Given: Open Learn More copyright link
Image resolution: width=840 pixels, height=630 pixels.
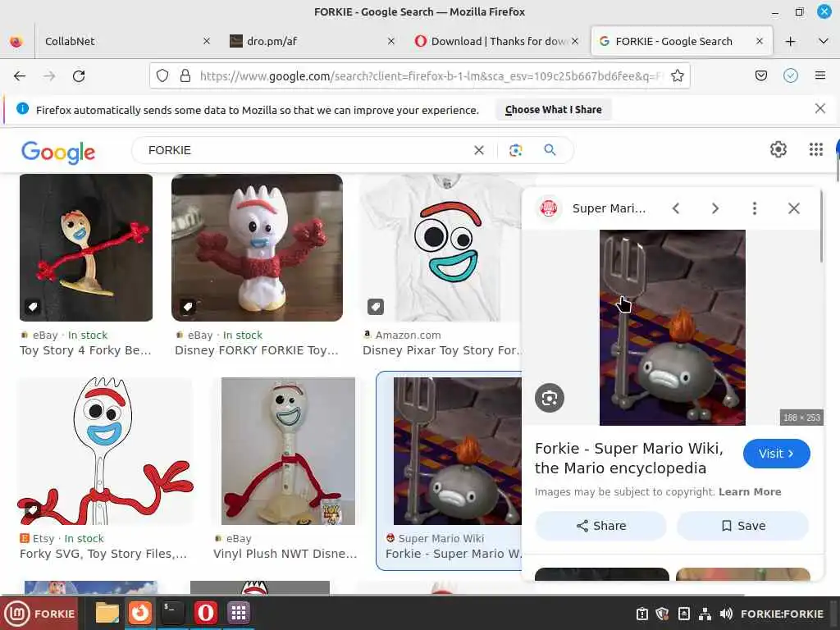Looking at the screenshot, I should coord(750,492).
